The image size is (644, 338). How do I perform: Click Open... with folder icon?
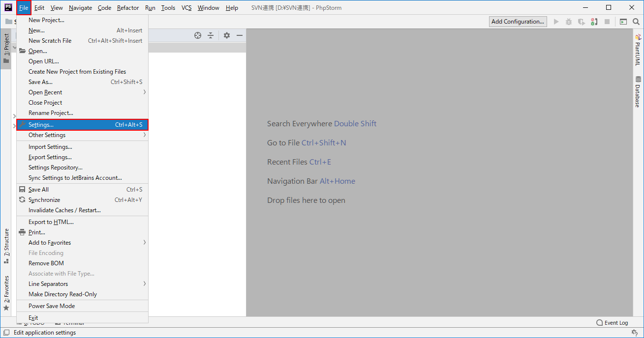click(82, 51)
